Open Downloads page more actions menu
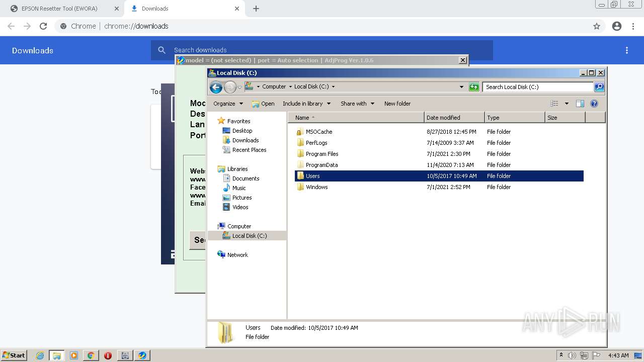Image resolution: width=644 pixels, height=362 pixels. 627,50
